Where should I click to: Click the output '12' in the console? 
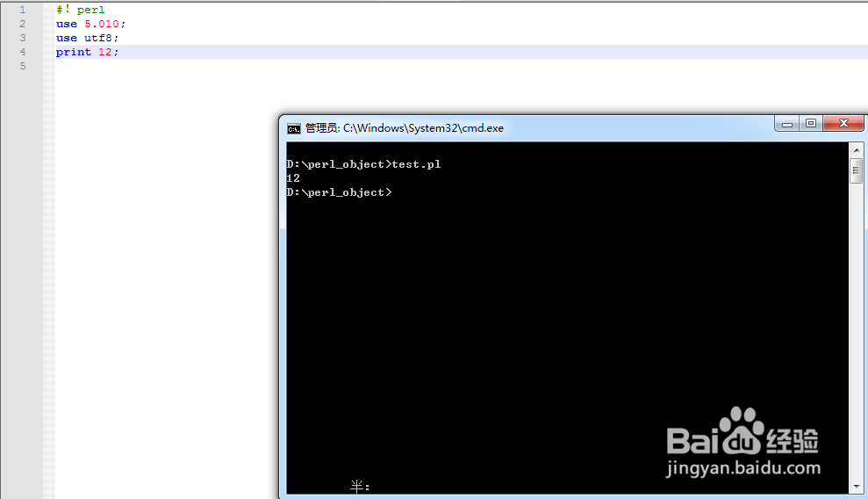point(293,178)
